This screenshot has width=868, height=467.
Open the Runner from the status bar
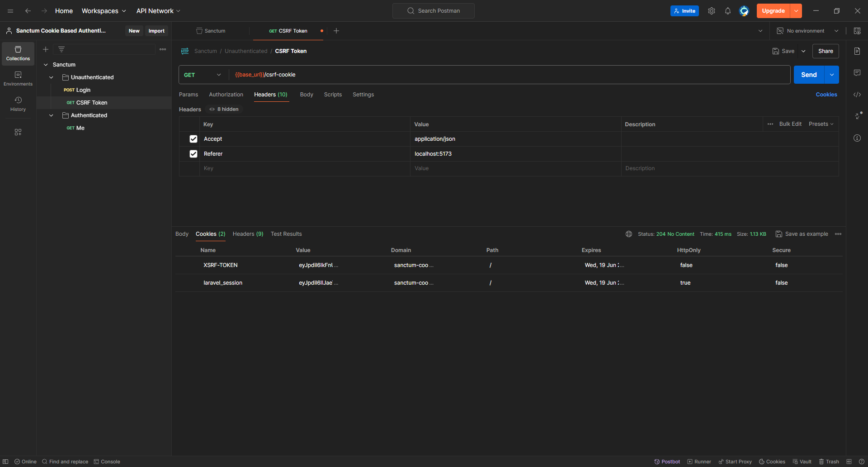[x=699, y=462]
